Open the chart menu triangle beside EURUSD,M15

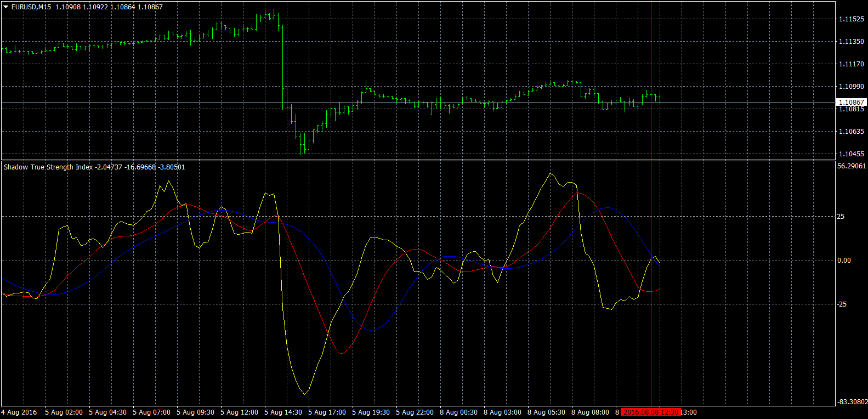point(6,7)
